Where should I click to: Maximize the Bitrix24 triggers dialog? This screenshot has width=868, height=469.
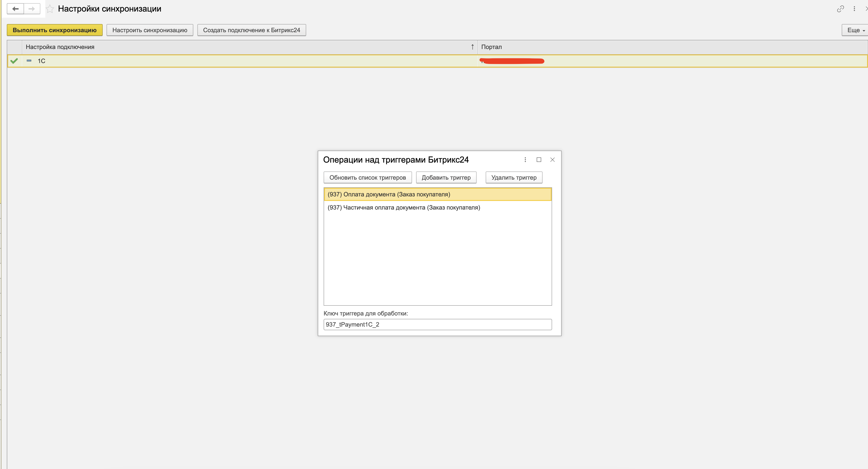539,159
